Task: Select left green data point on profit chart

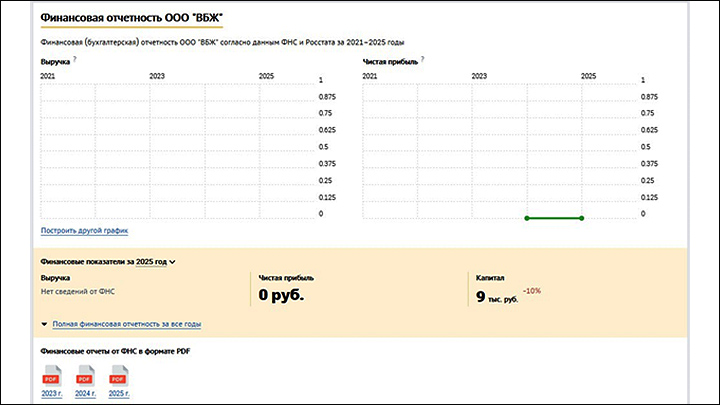Action: click(527, 218)
